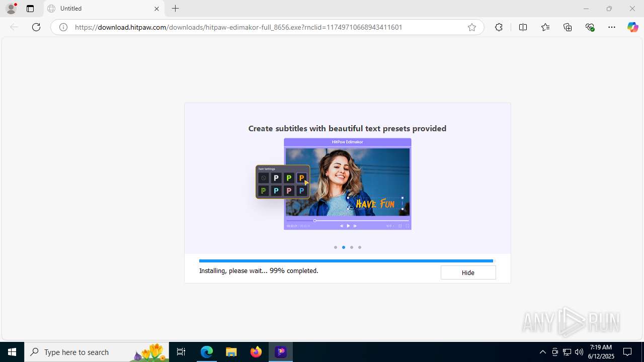Image resolution: width=644 pixels, height=362 pixels.
Task: Open a new browser tab
Action: 175,9
